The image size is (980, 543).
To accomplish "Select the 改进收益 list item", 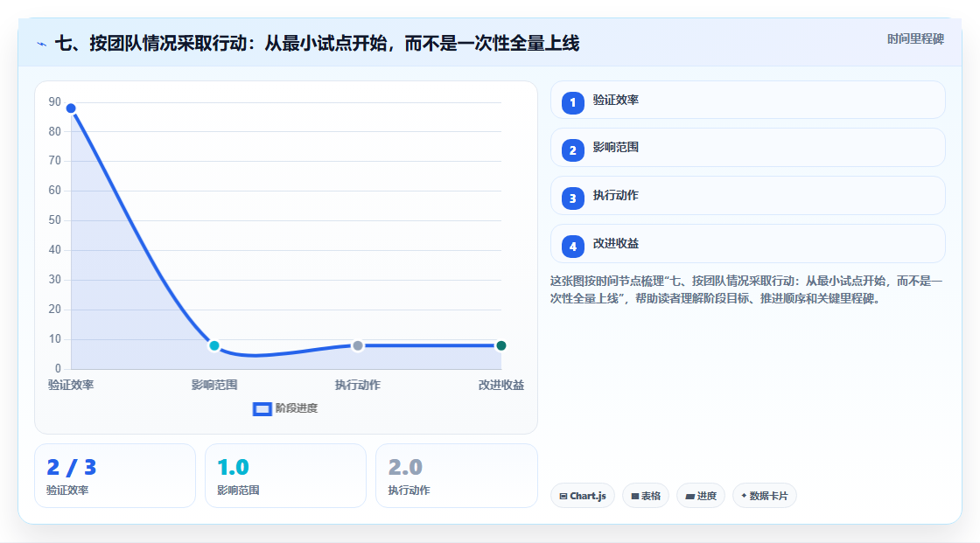I will [x=747, y=244].
